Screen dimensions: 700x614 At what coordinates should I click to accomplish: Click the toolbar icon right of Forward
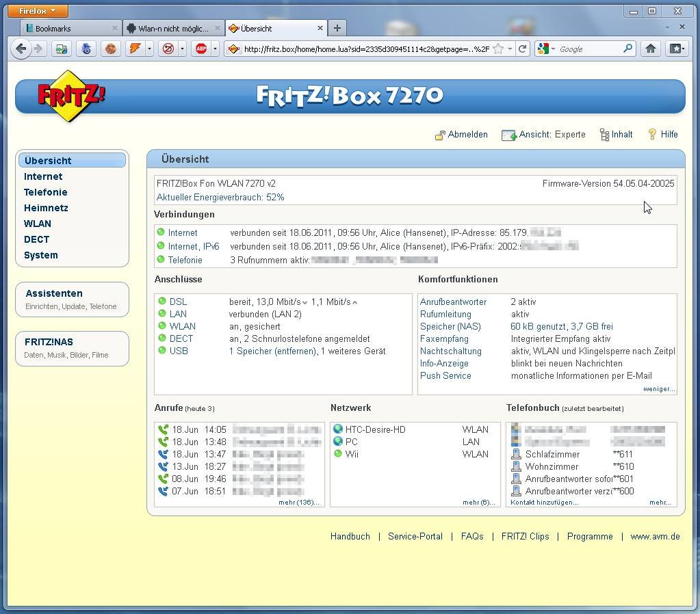(x=61, y=49)
